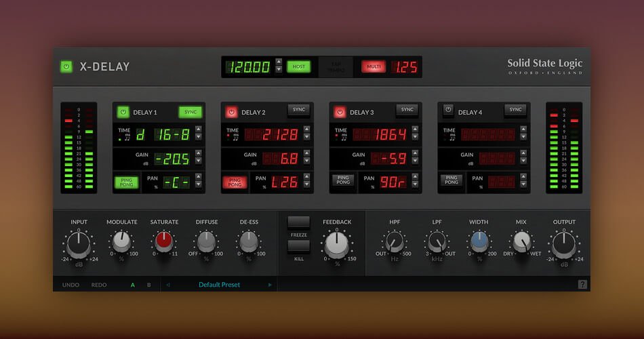Click the FEEDBACK knob
The height and width of the screenshot is (339, 644).
[x=336, y=244]
